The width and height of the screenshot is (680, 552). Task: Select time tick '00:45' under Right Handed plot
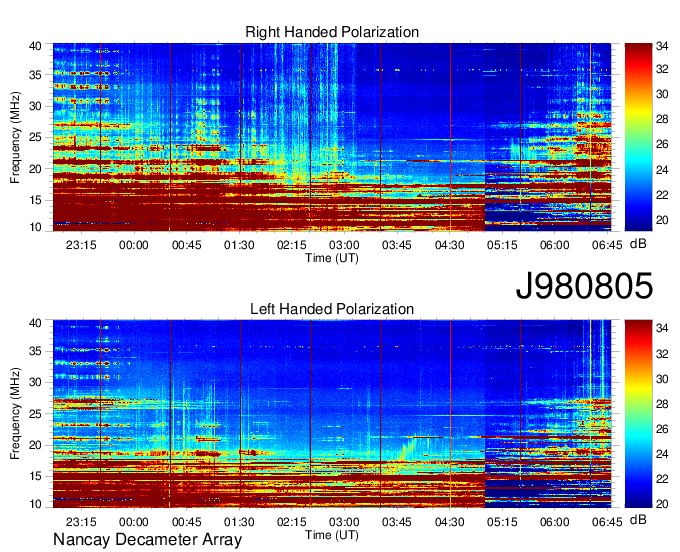pyautogui.click(x=186, y=245)
